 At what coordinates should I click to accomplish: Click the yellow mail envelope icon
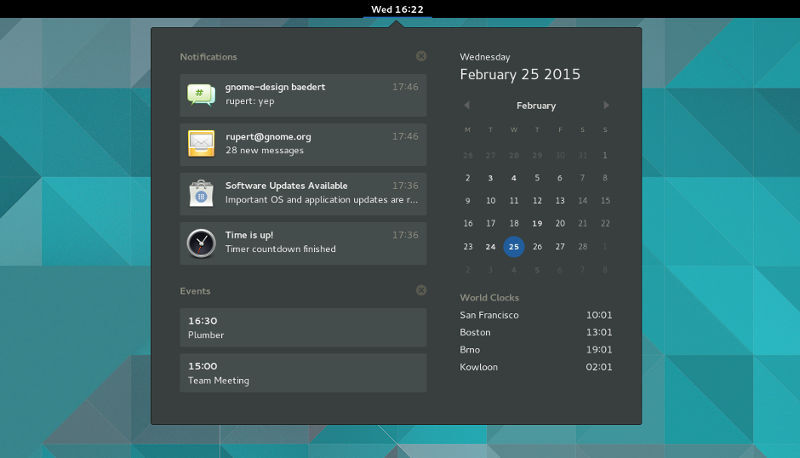tap(201, 143)
